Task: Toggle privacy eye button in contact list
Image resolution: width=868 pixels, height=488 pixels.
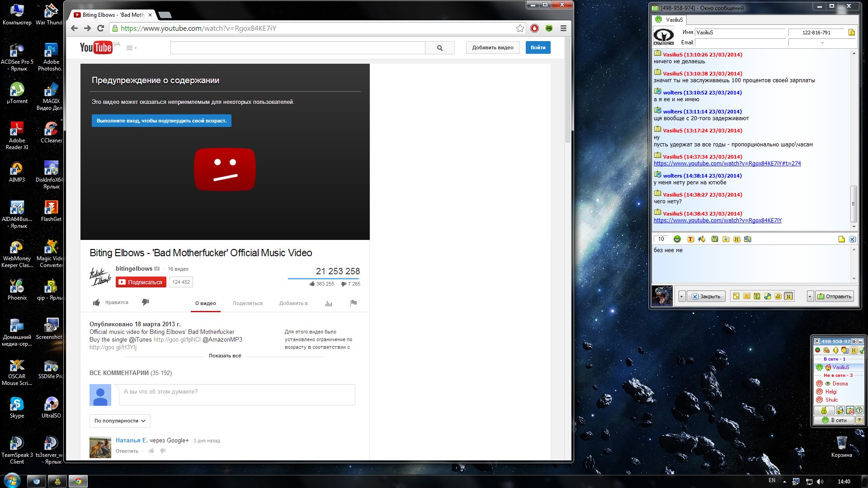Action: tap(859, 420)
